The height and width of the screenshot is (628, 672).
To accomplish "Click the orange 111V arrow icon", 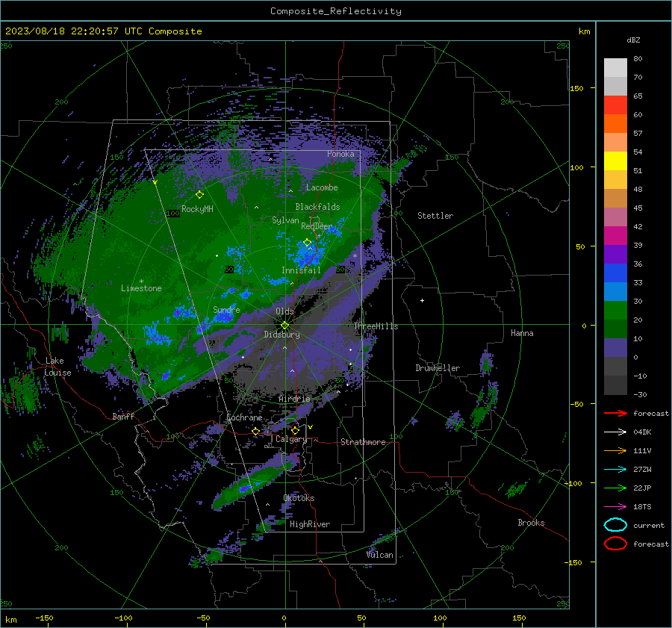I will [615, 450].
